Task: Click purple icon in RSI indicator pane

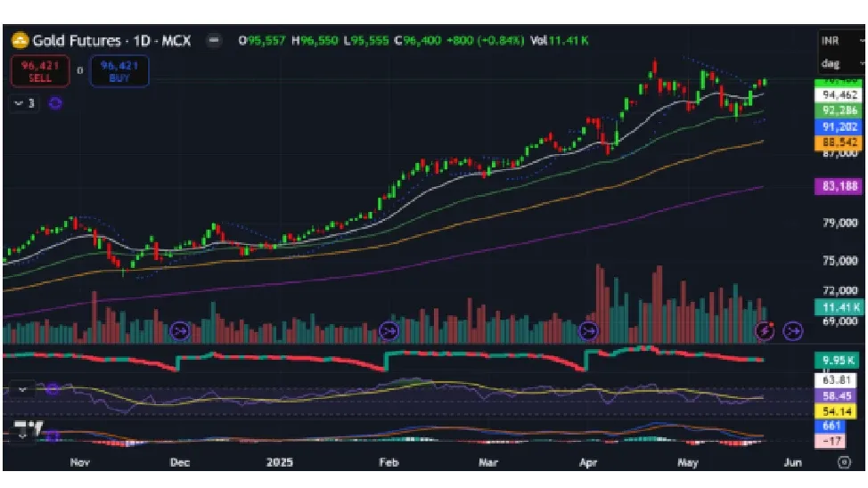Action: point(53,389)
